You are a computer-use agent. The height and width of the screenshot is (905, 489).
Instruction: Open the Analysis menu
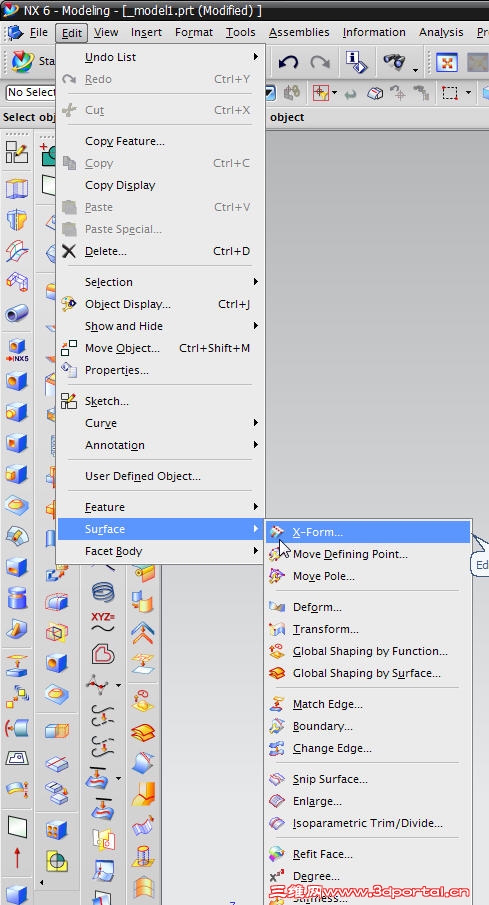coord(441,32)
